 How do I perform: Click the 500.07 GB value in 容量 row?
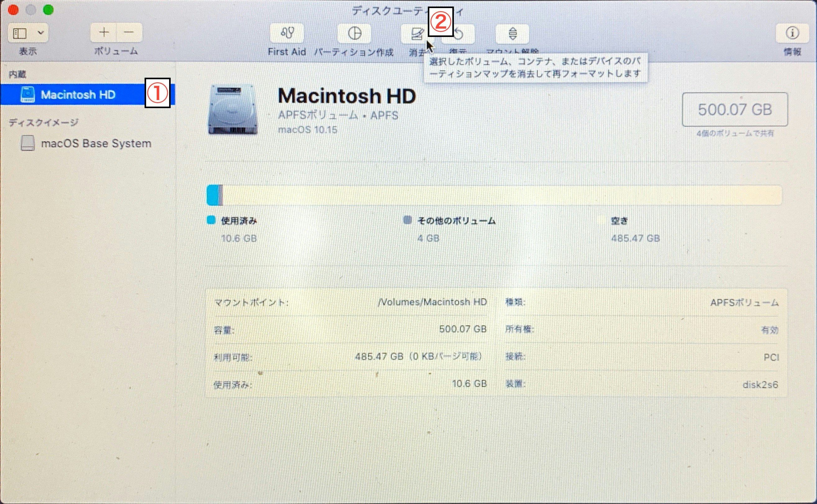463,329
